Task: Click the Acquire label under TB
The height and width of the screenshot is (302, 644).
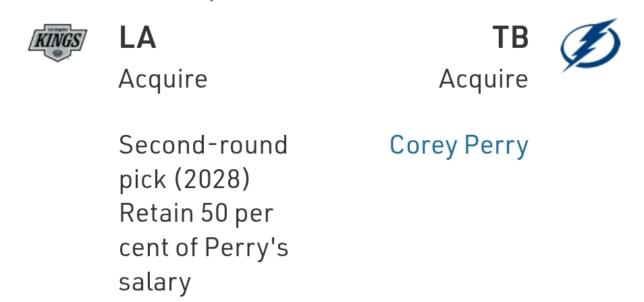Action: tap(483, 80)
